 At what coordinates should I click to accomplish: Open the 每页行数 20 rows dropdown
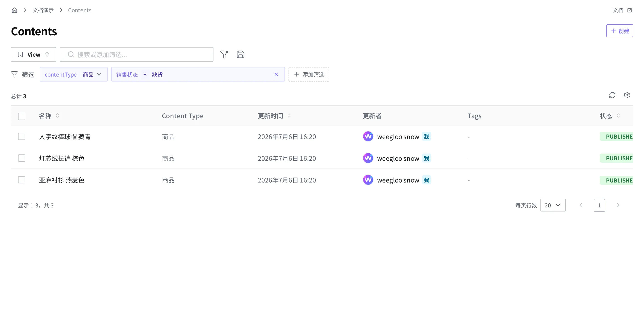pyautogui.click(x=553, y=205)
